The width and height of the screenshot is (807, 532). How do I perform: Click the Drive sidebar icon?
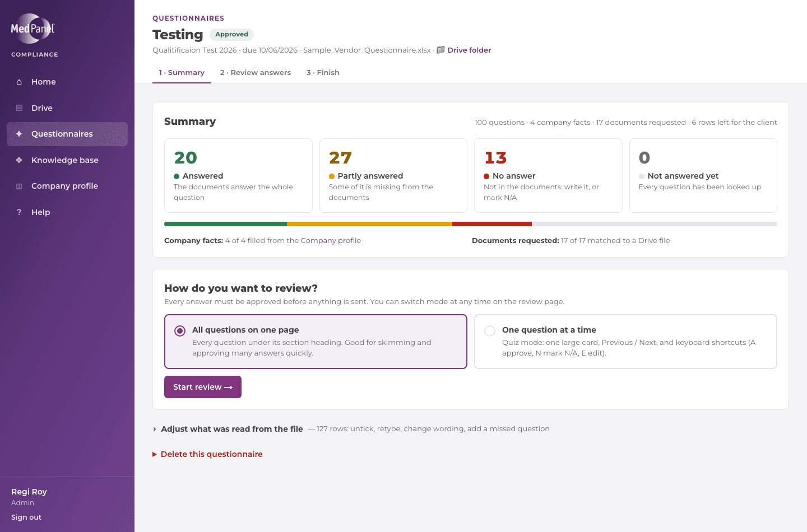pyautogui.click(x=19, y=108)
